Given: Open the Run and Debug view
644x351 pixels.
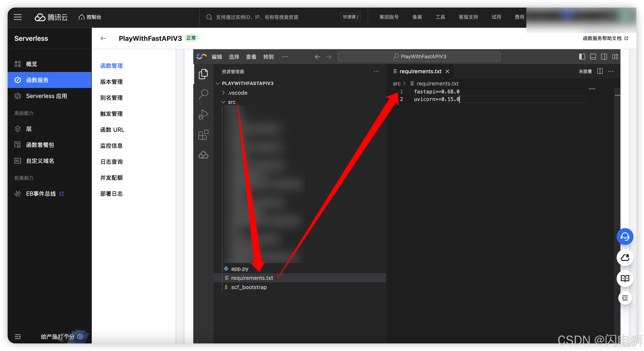Looking at the screenshot, I should 203,114.
